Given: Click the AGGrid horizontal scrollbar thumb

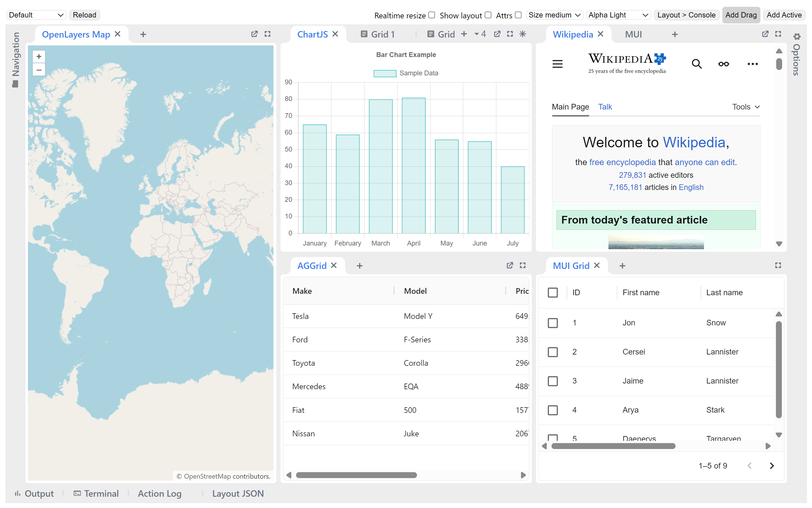Looking at the screenshot, I should pyautogui.click(x=356, y=475).
